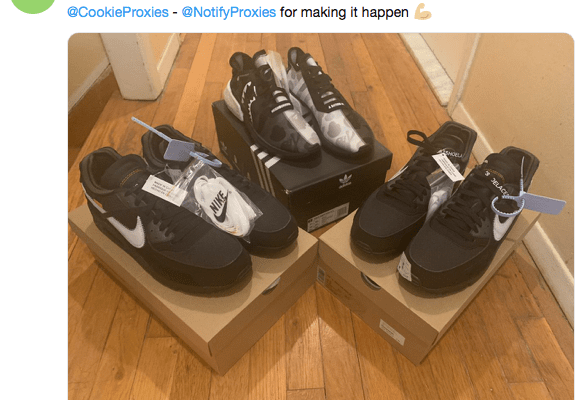This screenshot has height=400, width=582.
Task: Click the white swoosh on the right shoe
Action: tap(503, 223)
